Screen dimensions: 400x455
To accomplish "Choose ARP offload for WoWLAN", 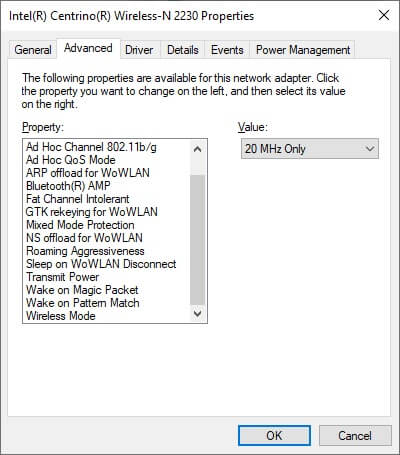I will click(x=88, y=173).
